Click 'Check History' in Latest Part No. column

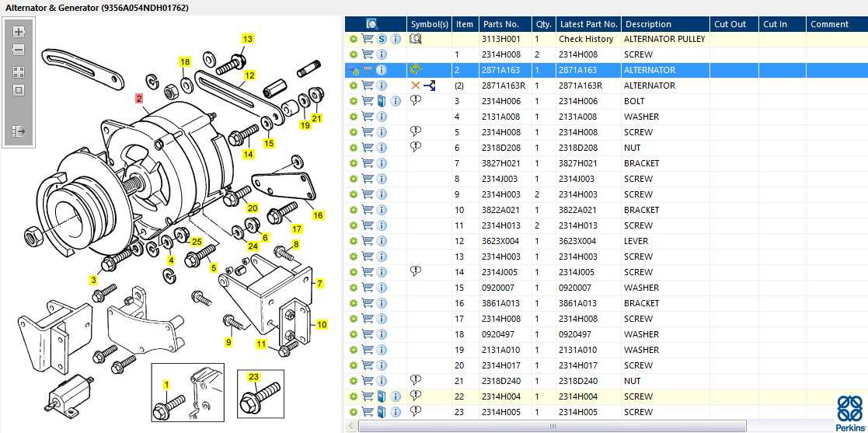pos(586,40)
